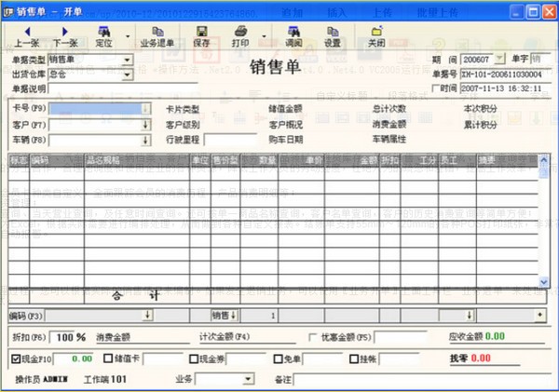Click the table scrollbar down arrow
This screenshot has height=392, width=559.
click(x=544, y=281)
